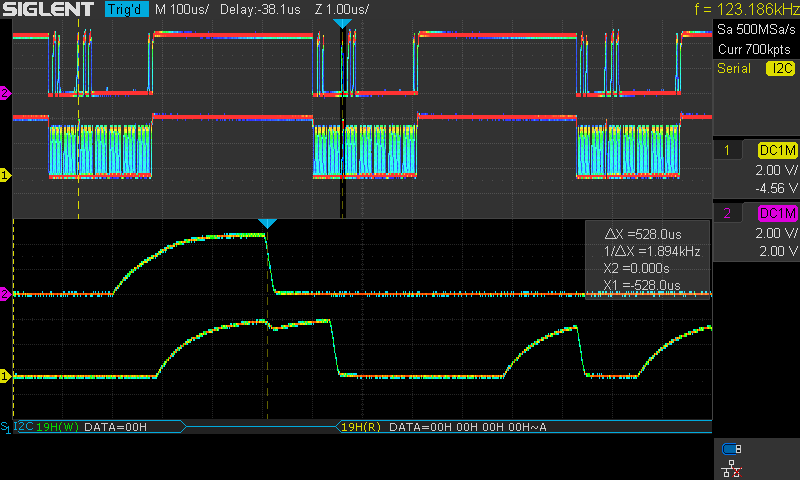Viewport: 800px width, 480px height.
Task: Click the LAN network status icon
Action: pyautogui.click(x=732, y=469)
